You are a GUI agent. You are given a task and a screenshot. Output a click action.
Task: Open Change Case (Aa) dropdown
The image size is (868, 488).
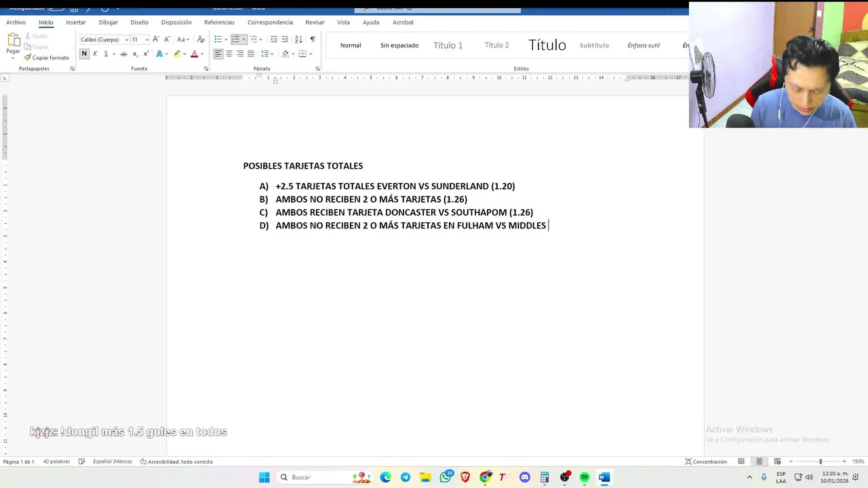click(x=182, y=39)
